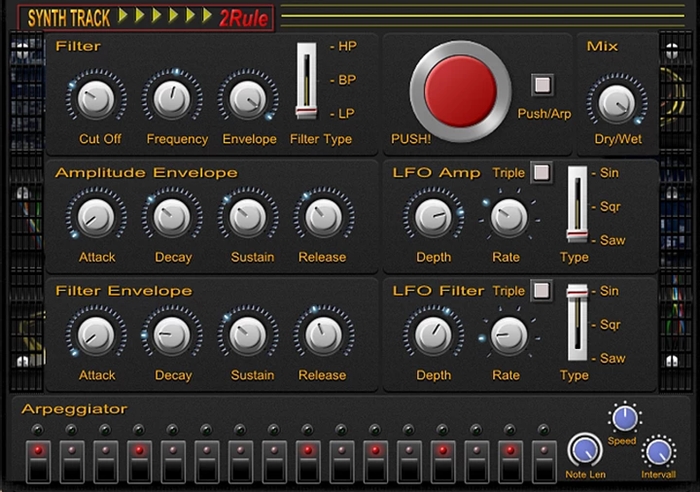Toggle arpeggiator step 8 switch
Screen dimensions: 700x492
pos(274,462)
